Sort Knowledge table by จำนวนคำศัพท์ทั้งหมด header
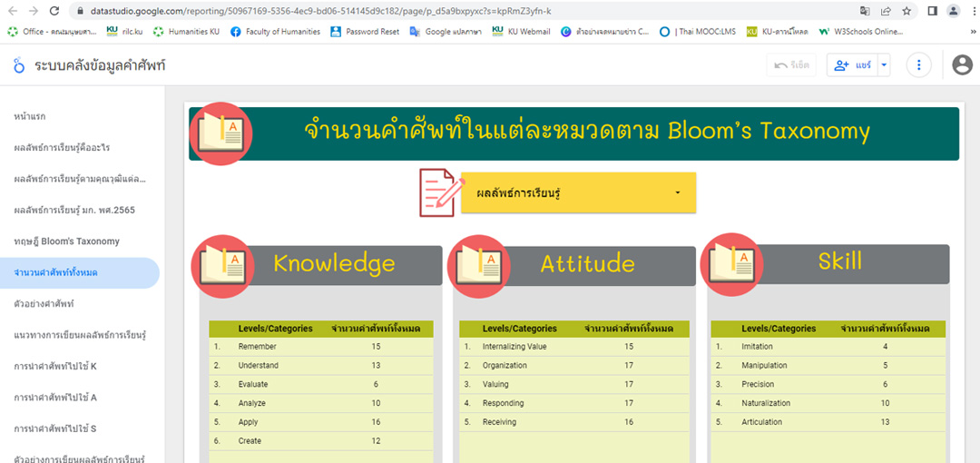980x463 pixels. pyautogui.click(x=376, y=329)
